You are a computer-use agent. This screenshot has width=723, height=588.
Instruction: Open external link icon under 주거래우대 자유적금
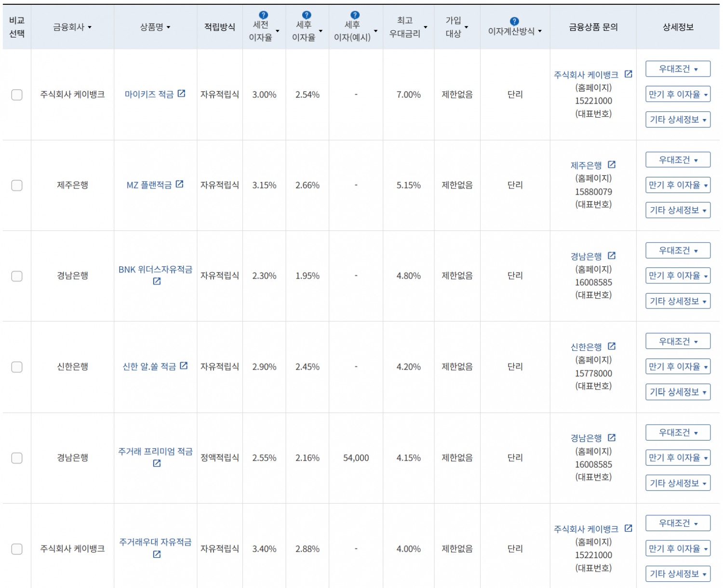(x=157, y=554)
